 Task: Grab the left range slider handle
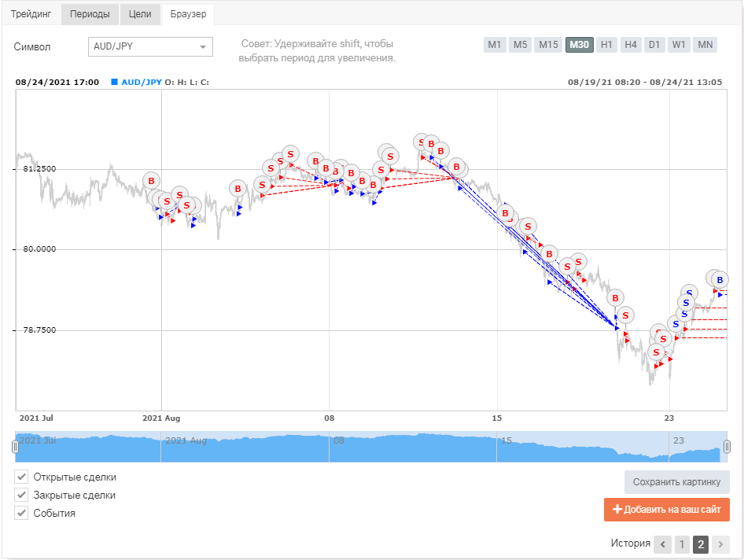tap(15, 447)
